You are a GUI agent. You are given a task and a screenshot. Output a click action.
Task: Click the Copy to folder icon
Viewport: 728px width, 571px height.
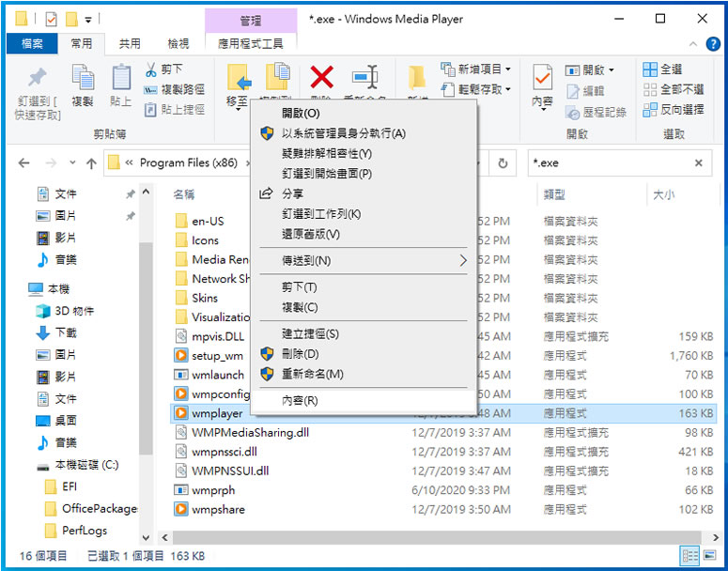278,77
